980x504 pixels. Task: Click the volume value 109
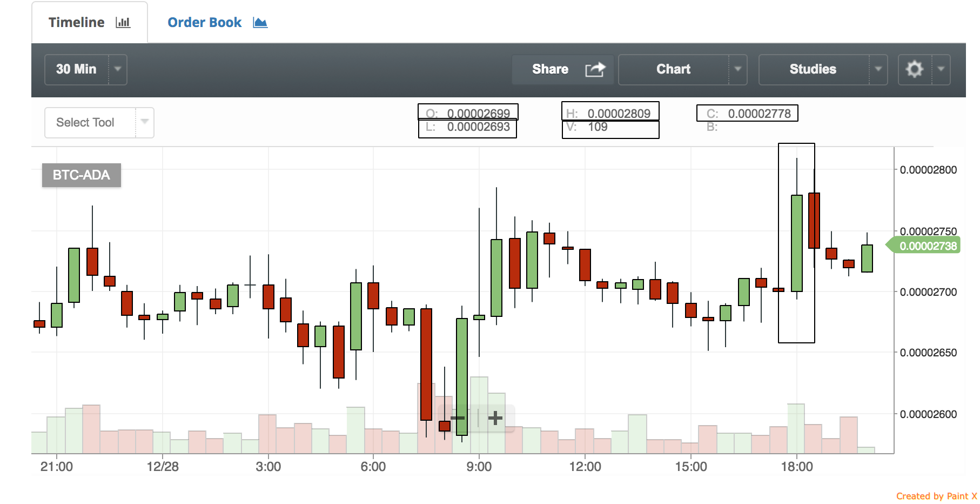pos(598,127)
